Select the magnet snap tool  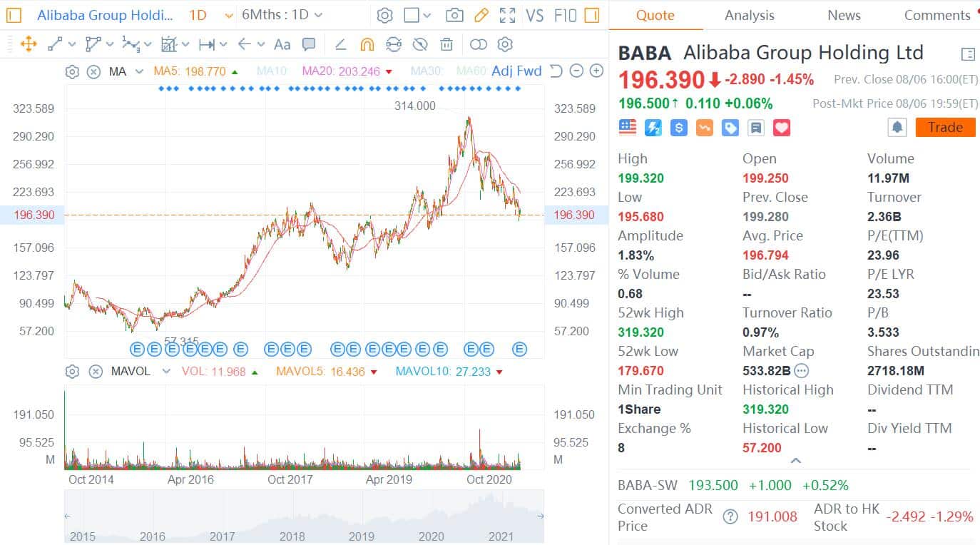(367, 44)
